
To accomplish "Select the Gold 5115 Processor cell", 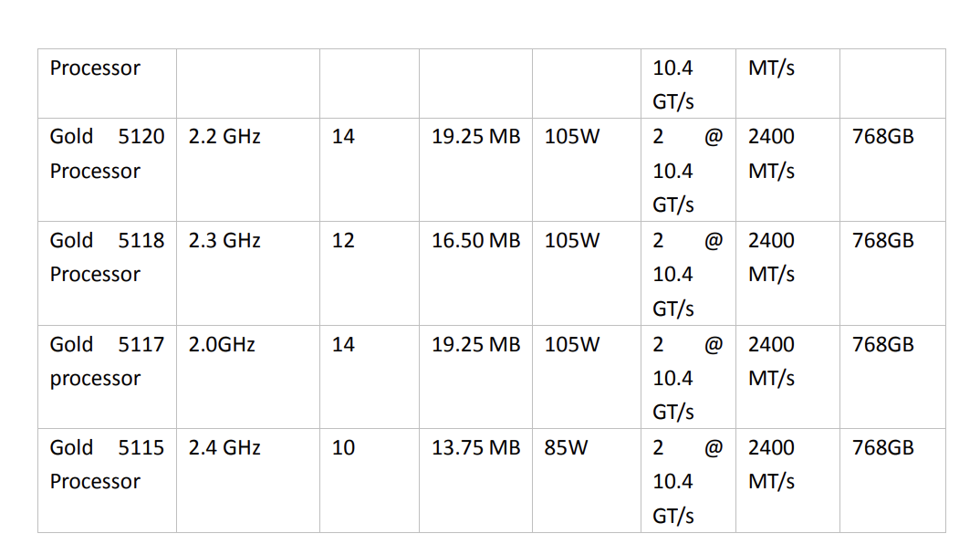I will (107, 465).
